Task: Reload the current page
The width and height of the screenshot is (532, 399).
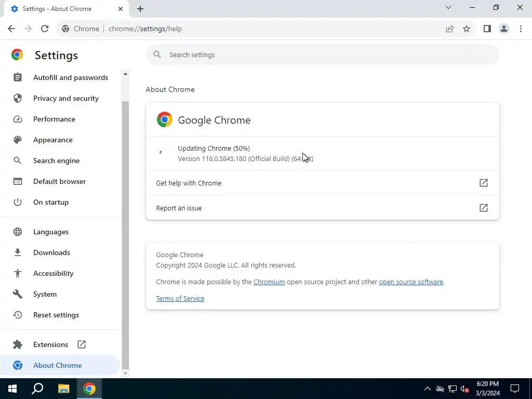Action: pyautogui.click(x=45, y=29)
